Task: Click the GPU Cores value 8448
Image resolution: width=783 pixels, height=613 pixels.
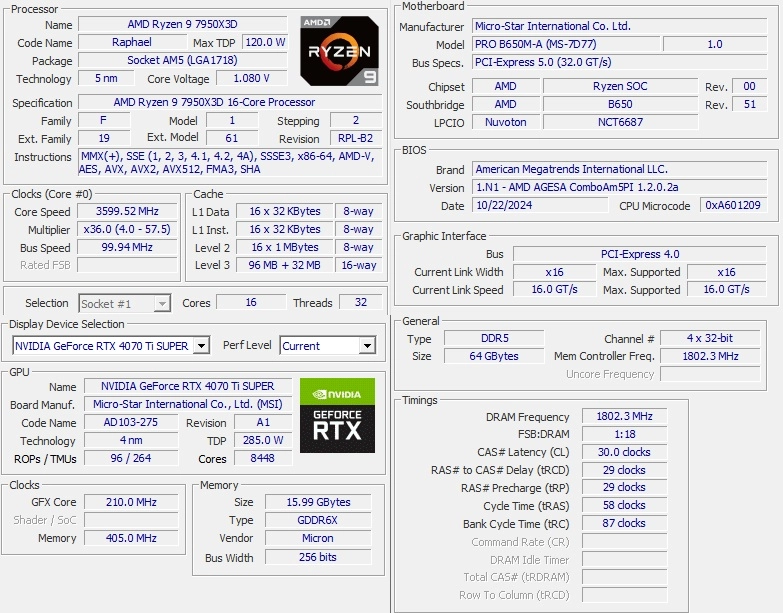Action: pos(263,458)
